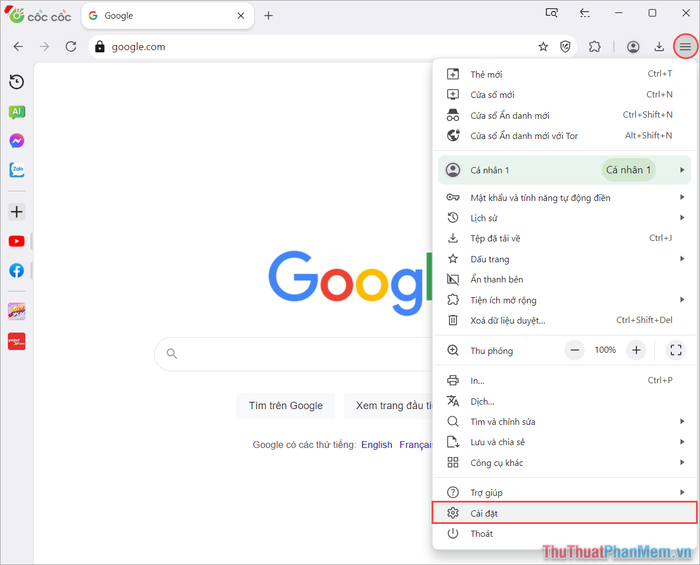The height and width of the screenshot is (565, 700).
Task: Select 'In...' to print the page
Action: pos(564,381)
